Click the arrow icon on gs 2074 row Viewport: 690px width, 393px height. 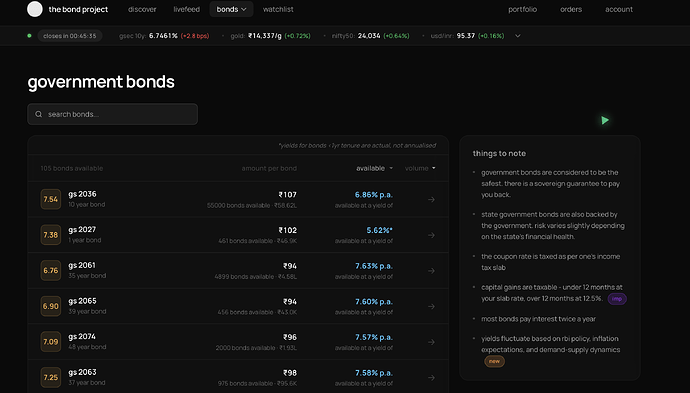click(431, 342)
